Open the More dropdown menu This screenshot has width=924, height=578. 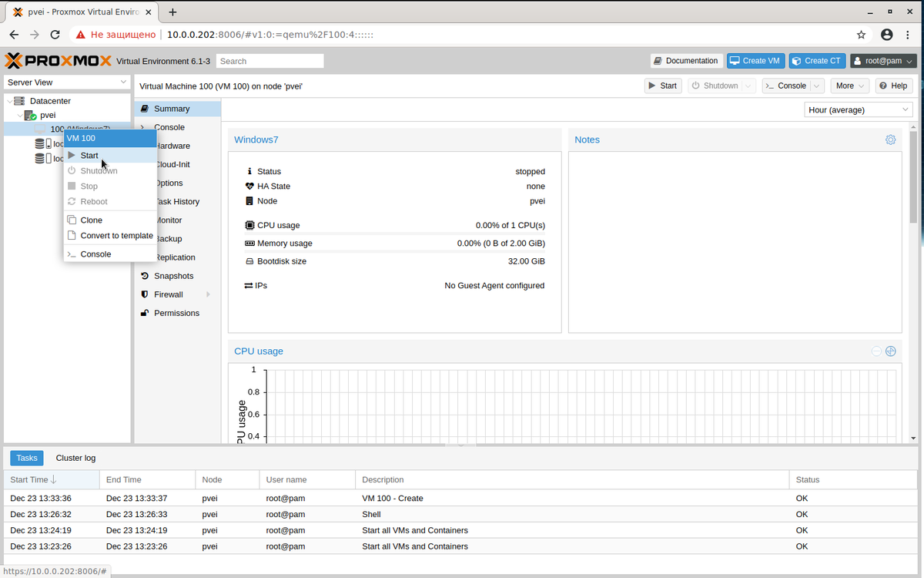click(850, 86)
